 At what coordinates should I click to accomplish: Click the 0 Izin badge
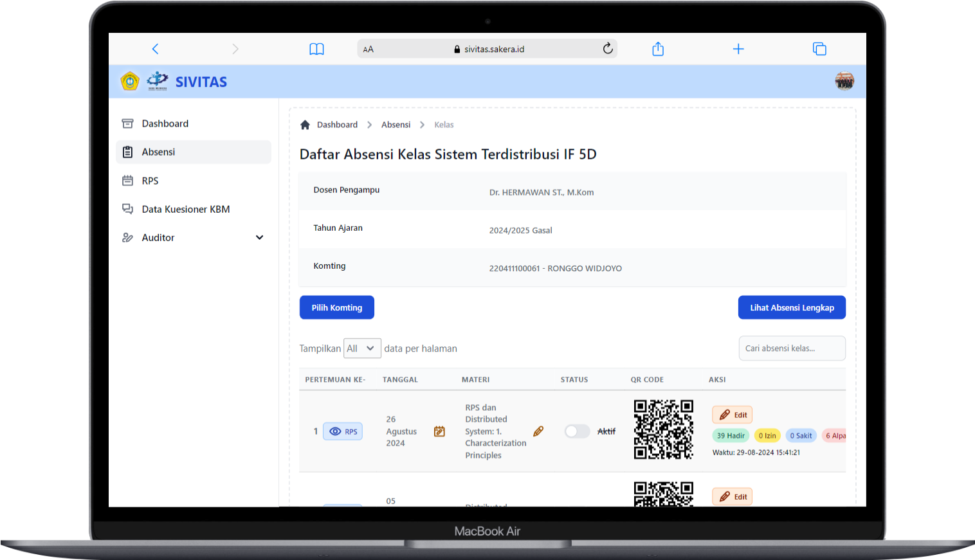point(767,435)
